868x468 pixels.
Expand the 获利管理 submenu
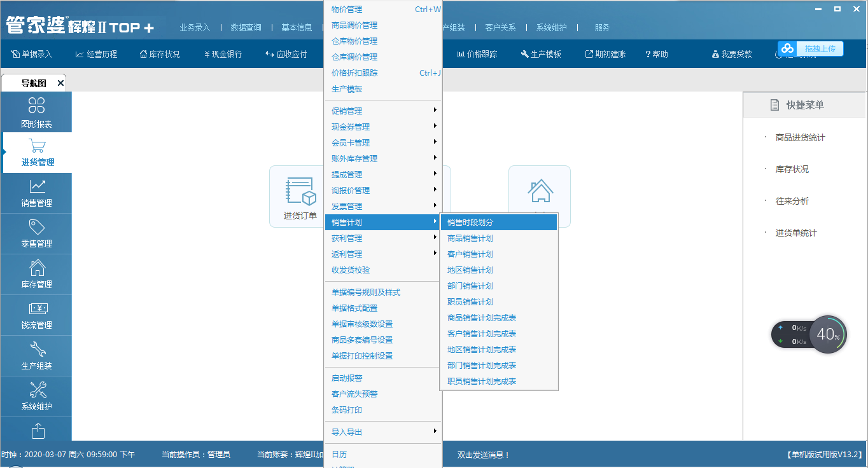coord(383,238)
